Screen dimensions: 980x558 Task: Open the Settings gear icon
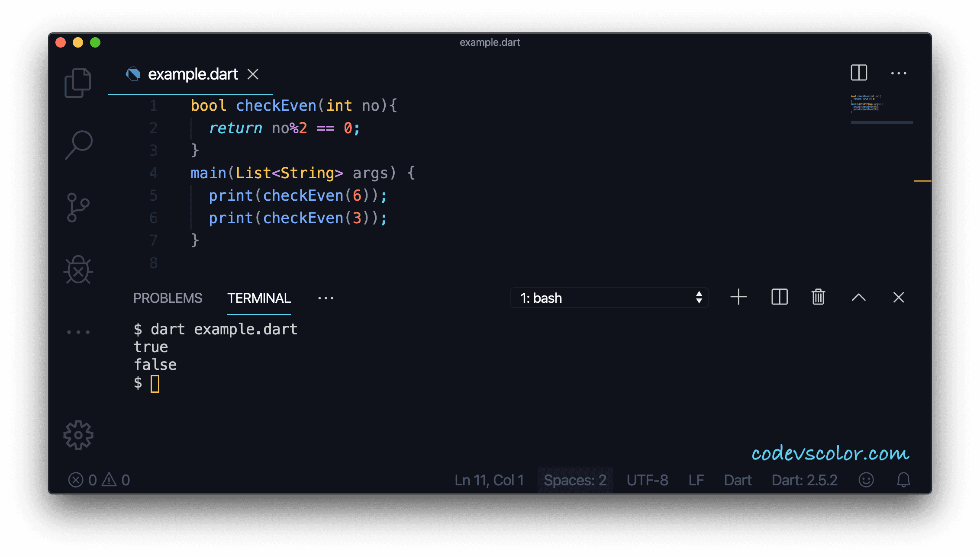coord(78,436)
